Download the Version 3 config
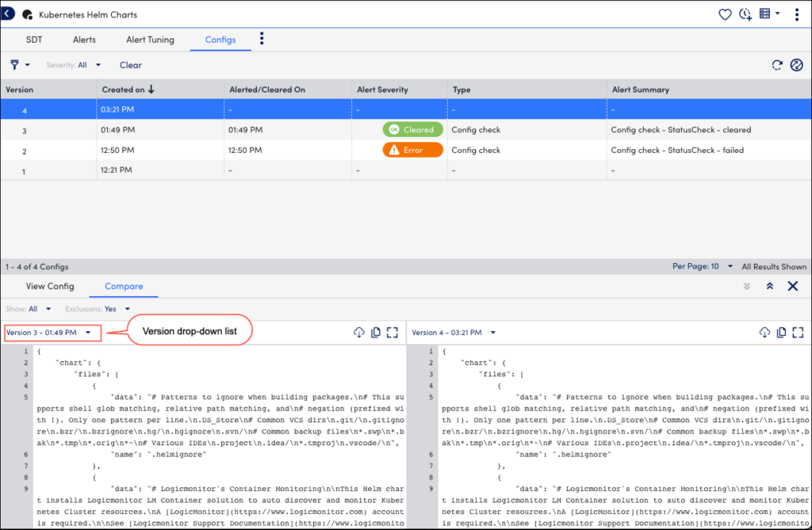 (x=361, y=333)
